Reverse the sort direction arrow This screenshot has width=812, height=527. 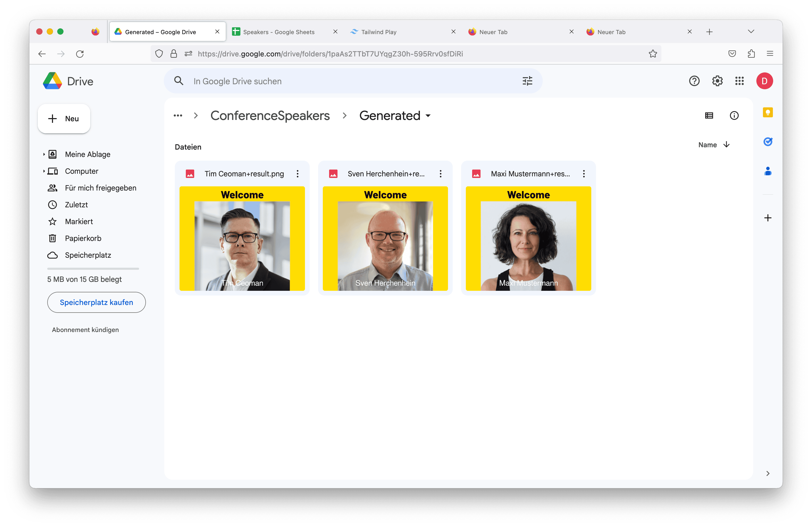tap(726, 145)
